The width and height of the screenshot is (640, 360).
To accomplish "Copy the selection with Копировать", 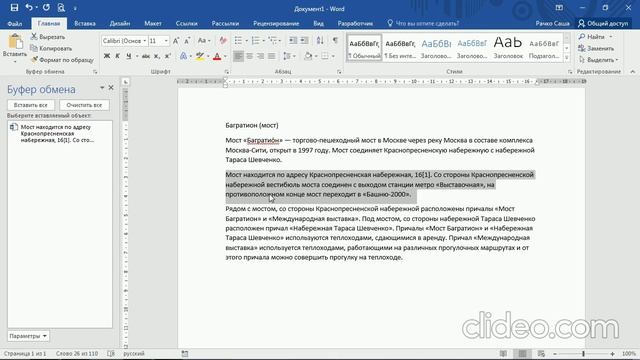I will pyautogui.click(x=51, y=48).
